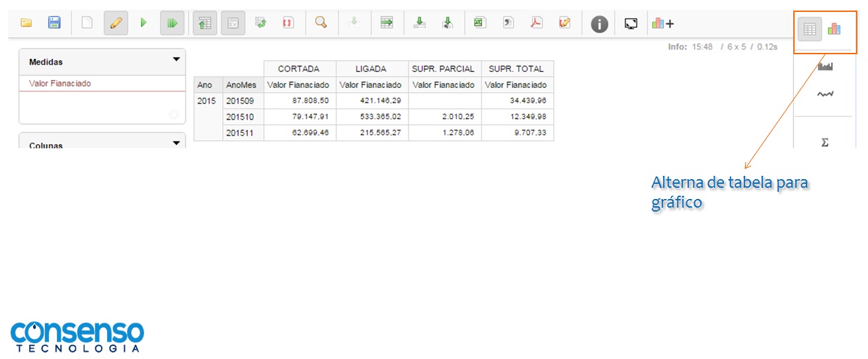Save the query with the floppy disk icon
868x359 pixels.
click(54, 23)
